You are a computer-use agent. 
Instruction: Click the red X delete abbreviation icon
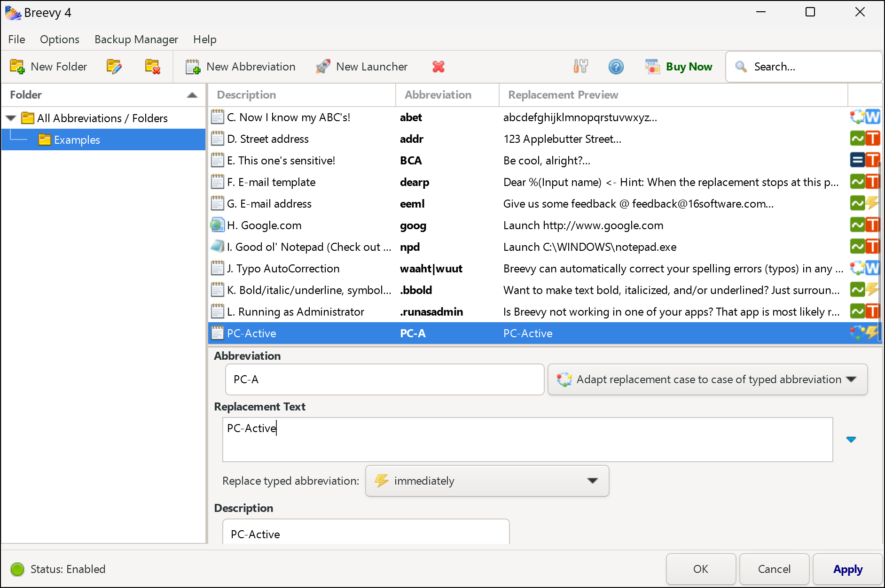click(x=439, y=67)
